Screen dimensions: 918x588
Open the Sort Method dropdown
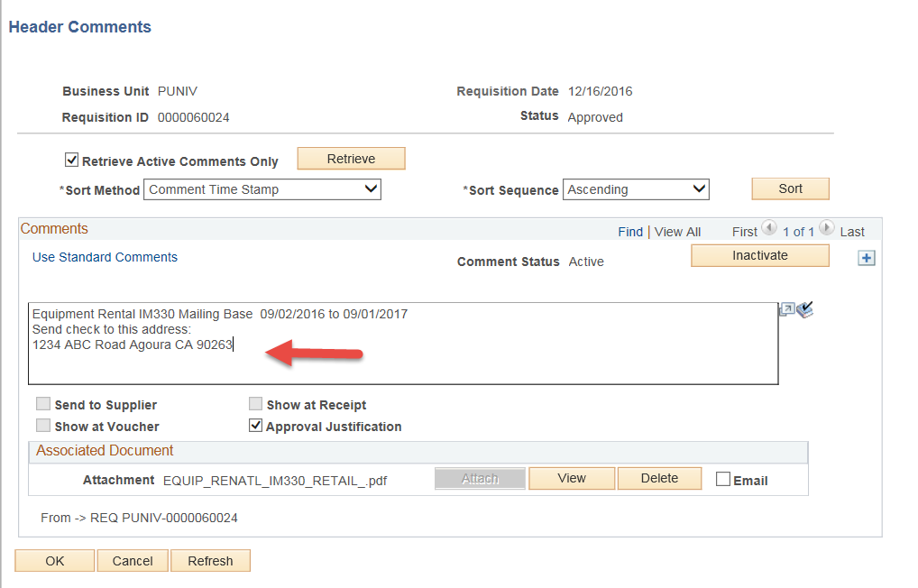coord(263,189)
